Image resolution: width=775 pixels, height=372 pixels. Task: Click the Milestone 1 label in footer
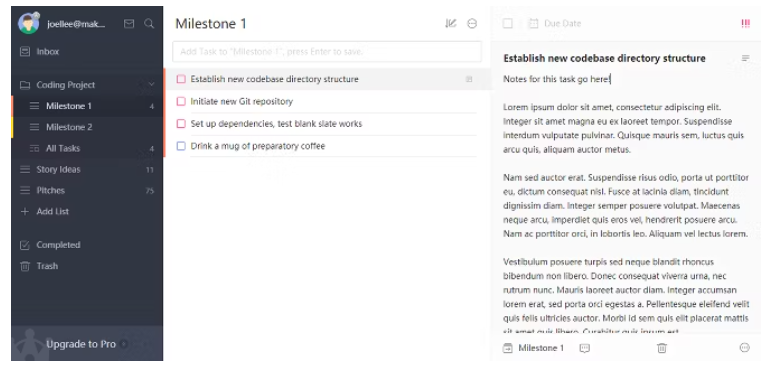541,348
